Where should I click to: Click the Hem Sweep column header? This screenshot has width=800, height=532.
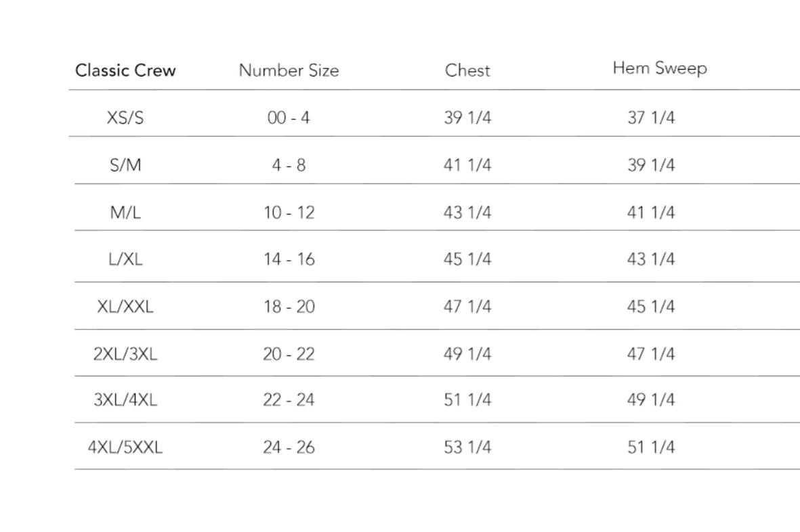pyautogui.click(x=660, y=68)
